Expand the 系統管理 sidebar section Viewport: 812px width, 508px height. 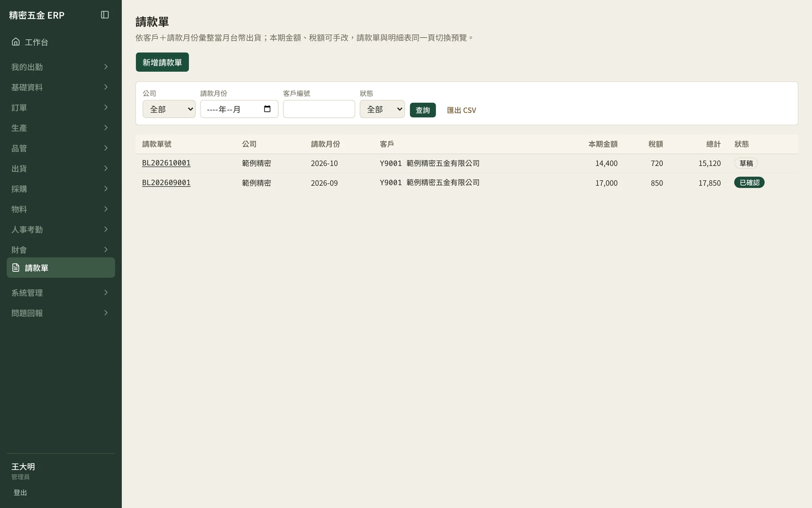(x=61, y=293)
